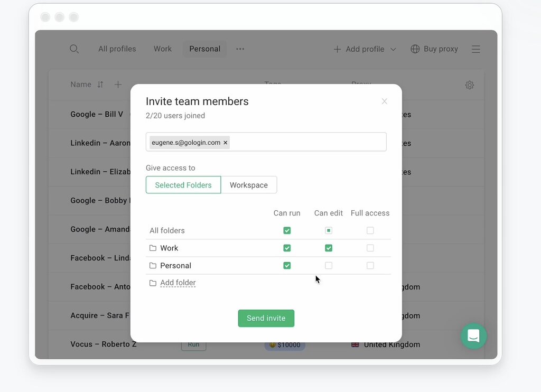
Task: Enable Full access for All folders
Action: point(370,231)
